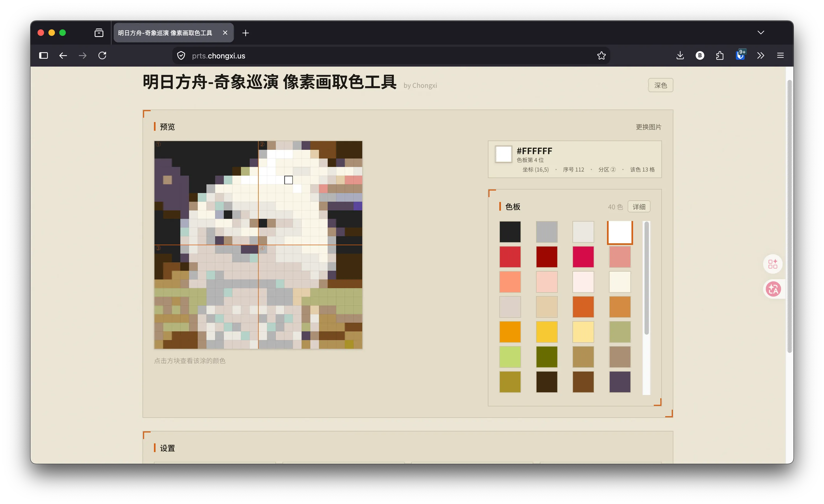The width and height of the screenshot is (824, 504).
Task: Click the 色板第 4 位 text
Action: pos(530,160)
